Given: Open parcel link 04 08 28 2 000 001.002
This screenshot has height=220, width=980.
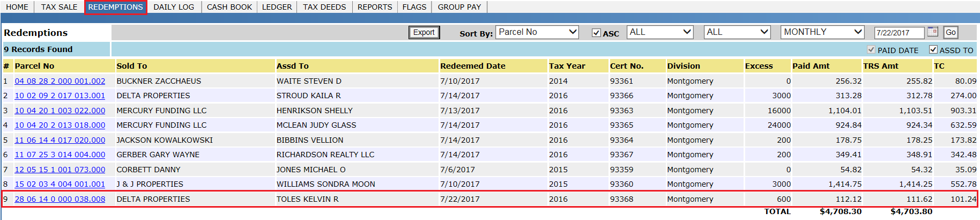Looking at the screenshot, I should (60, 81).
